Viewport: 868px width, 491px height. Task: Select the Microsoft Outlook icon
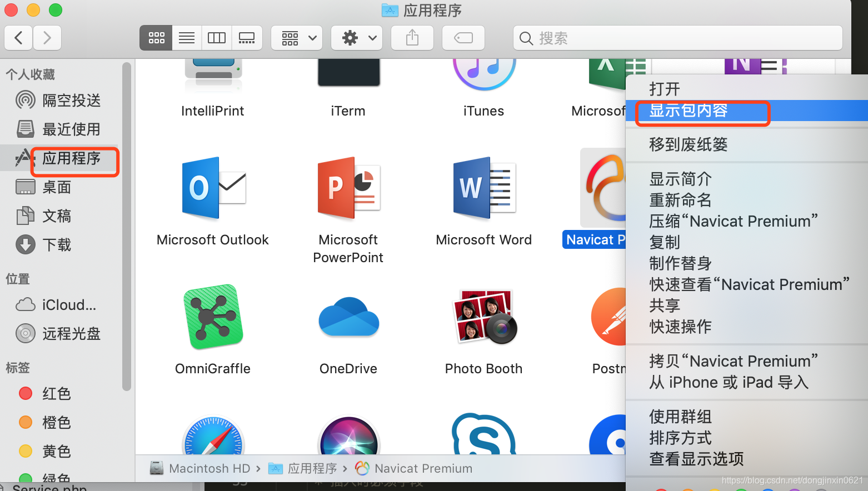(213, 188)
